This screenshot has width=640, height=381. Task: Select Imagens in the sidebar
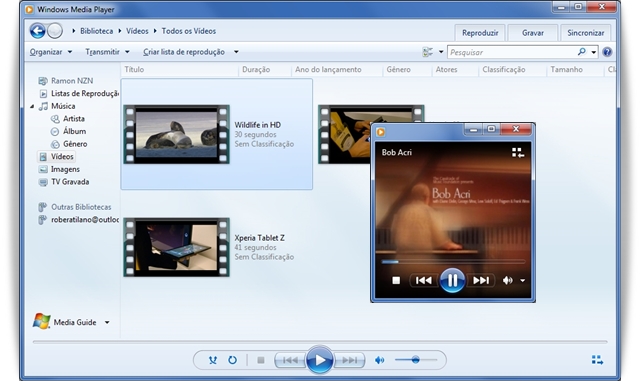(x=60, y=169)
